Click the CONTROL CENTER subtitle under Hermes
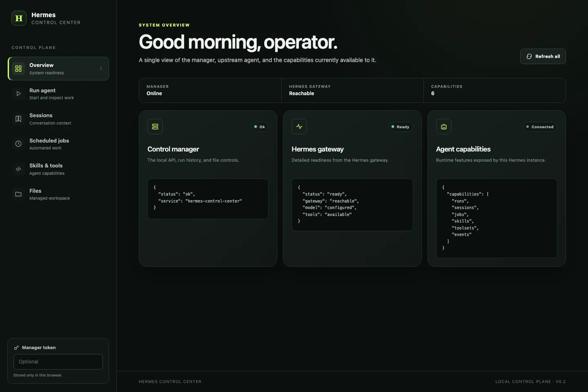 coord(56,22)
